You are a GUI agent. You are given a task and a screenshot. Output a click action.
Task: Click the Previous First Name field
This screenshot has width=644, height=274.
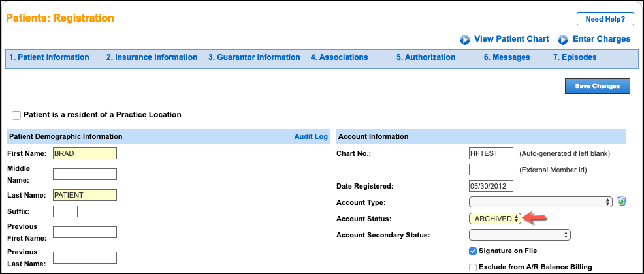point(85,232)
